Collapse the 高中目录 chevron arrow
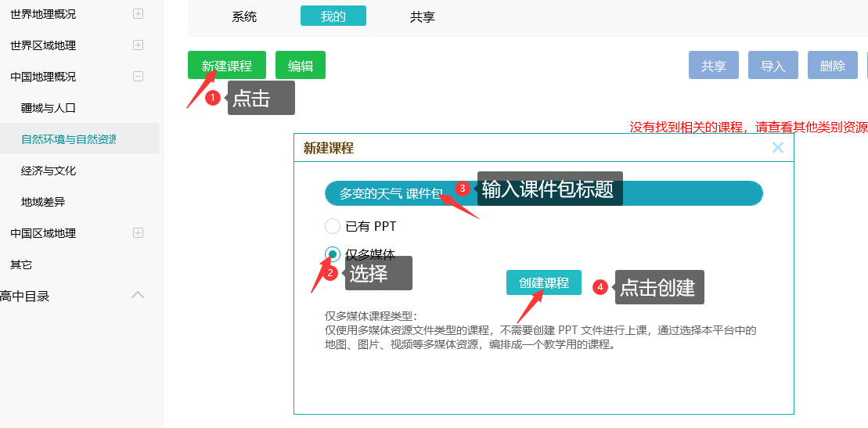This screenshot has height=428, width=868. [x=138, y=295]
